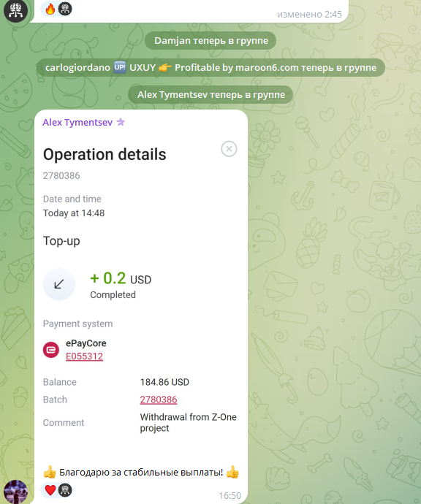Image resolution: width=421 pixels, height=504 pixels.
Task: Open the batch 2780386 link
Action: (x=159, y=400)
